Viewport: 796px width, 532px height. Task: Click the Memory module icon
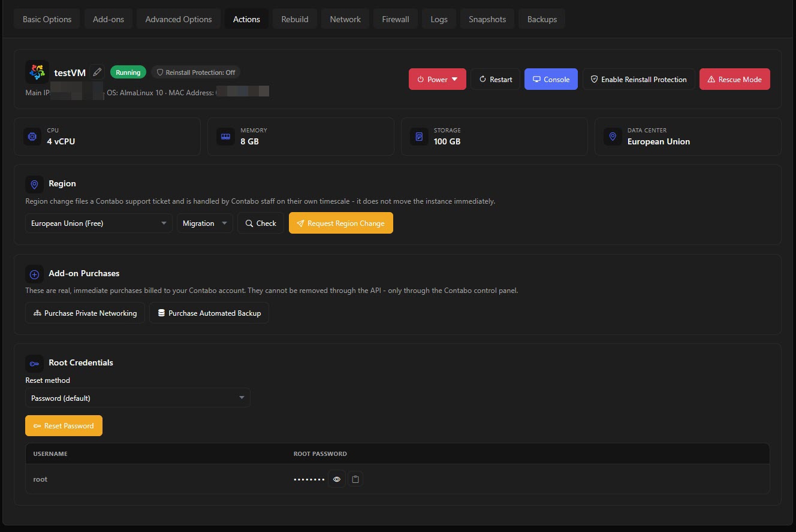226,137
